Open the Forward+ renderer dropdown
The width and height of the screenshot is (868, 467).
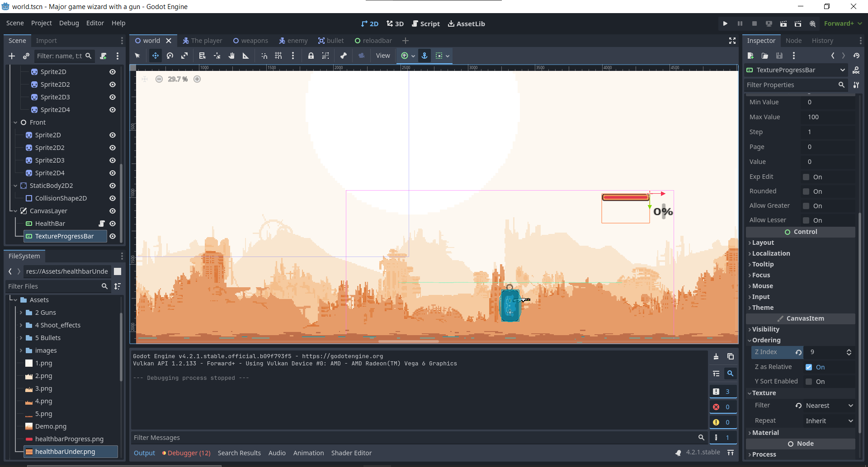click(843, 23)
